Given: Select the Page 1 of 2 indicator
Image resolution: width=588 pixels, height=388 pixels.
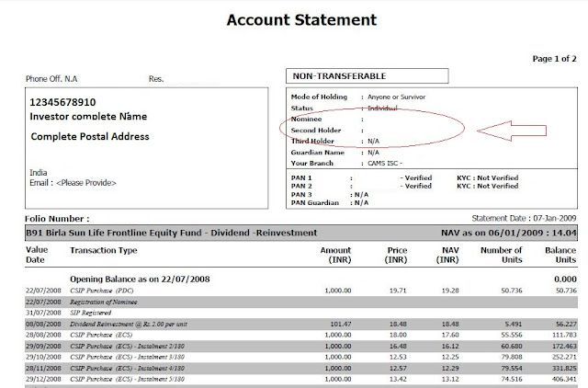Looking at the screenshot, I should coord(554,59).
